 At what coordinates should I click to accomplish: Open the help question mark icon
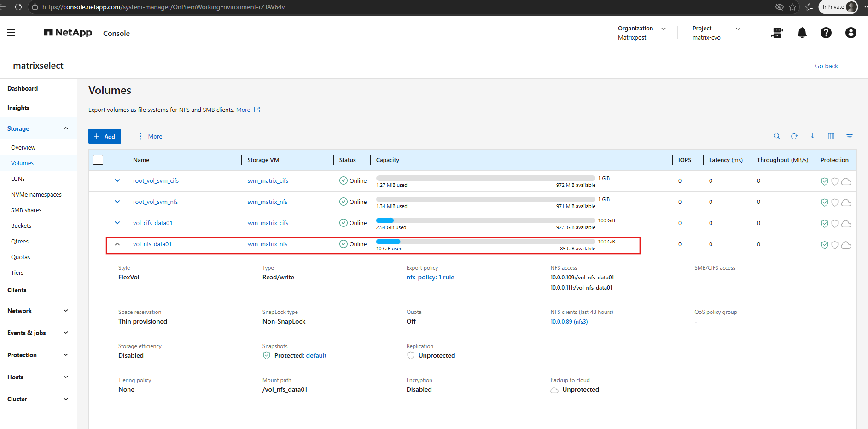(826, 33)
